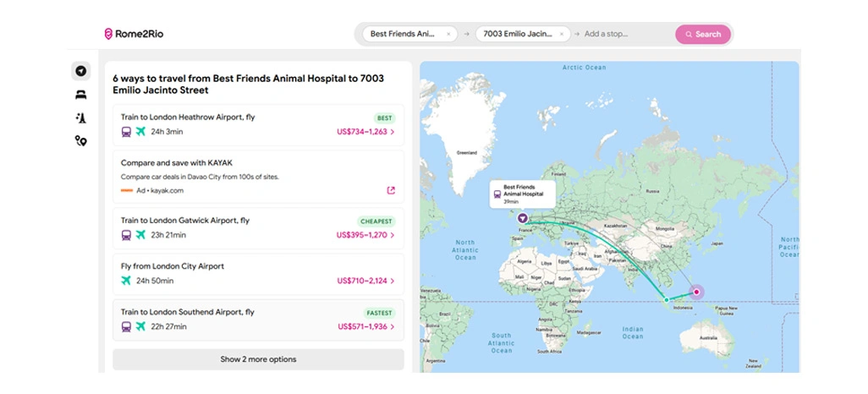The image size is (868, 394).
Task: Click plane icon in the Heathrow route
Action: click(x=140, y=132)
